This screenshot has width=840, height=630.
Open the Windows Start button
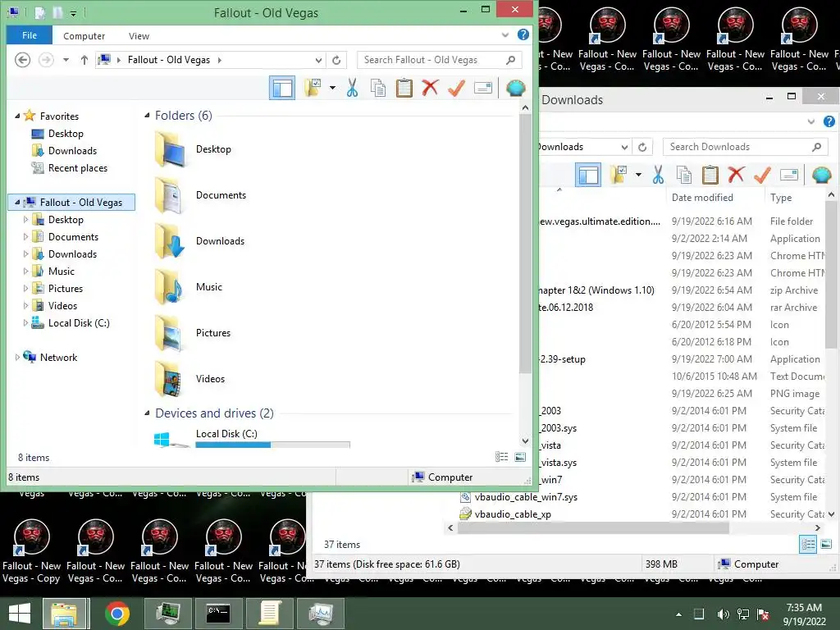click(20, 614)
